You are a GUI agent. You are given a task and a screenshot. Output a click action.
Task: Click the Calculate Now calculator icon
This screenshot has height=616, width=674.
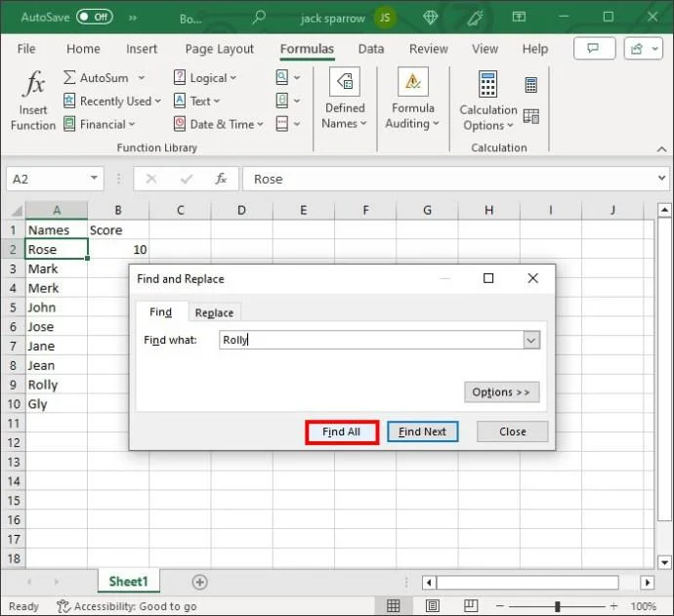[x=530, y=86]
